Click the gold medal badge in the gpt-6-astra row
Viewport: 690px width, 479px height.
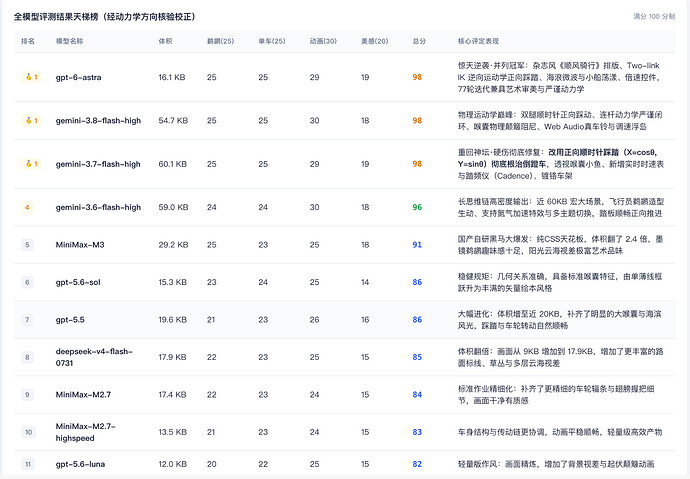click(x=31, y=77)
